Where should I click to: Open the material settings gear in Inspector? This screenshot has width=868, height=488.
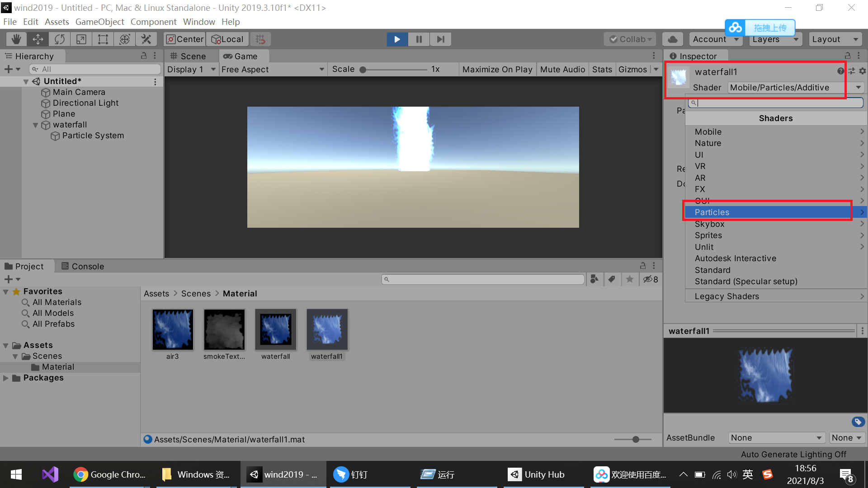point(862,71)
